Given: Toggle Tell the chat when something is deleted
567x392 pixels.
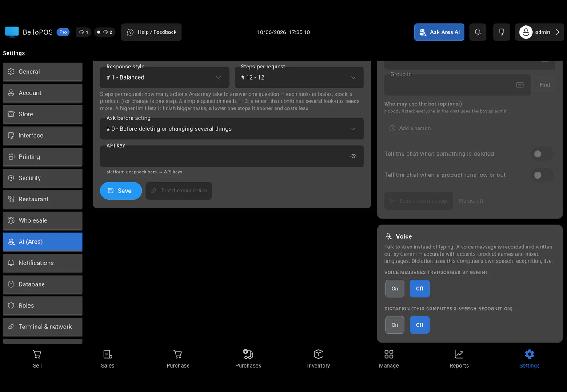Looking at the screenshot, I should pos(542,154).
